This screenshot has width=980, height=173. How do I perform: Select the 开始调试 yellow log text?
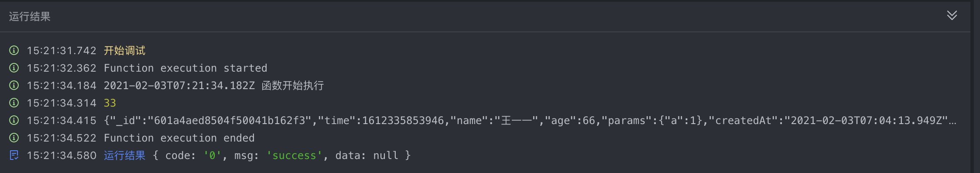(x=124, y=51)
